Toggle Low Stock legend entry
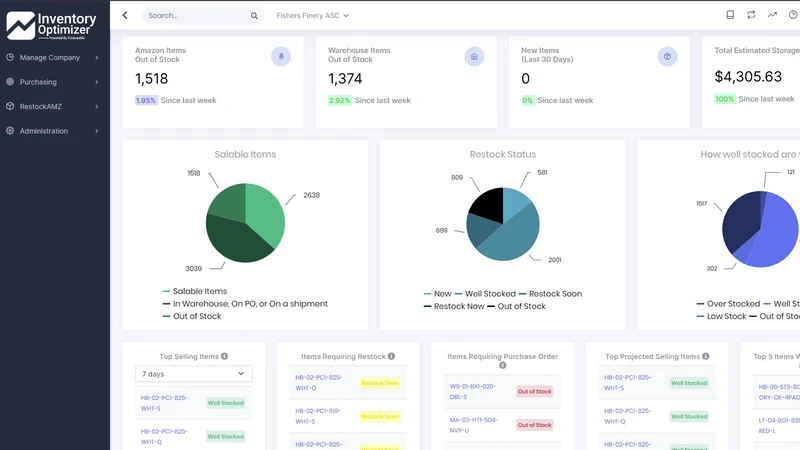 coord(721,316)
